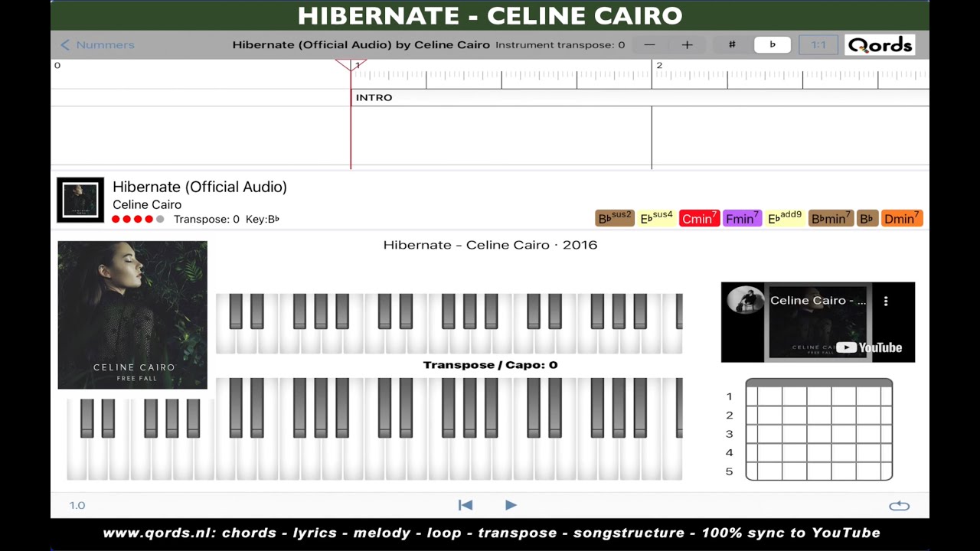Click bar 0 marker on the ruler
This screenshot has width=980, height=551.
[57, 66]
